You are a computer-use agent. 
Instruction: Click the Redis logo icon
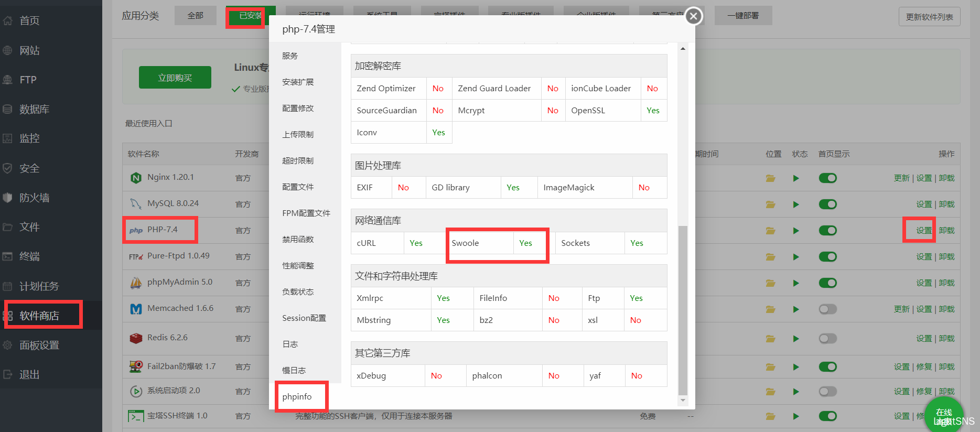136,338
